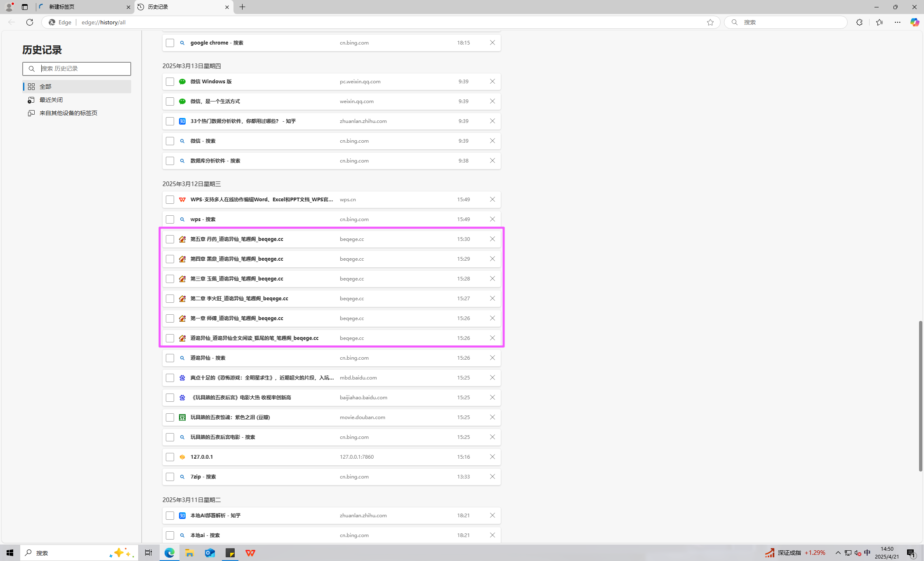Click the muted volume tray icon
Image resolution: width=924 pixels, height=561 pixels.
click(858, 553)
